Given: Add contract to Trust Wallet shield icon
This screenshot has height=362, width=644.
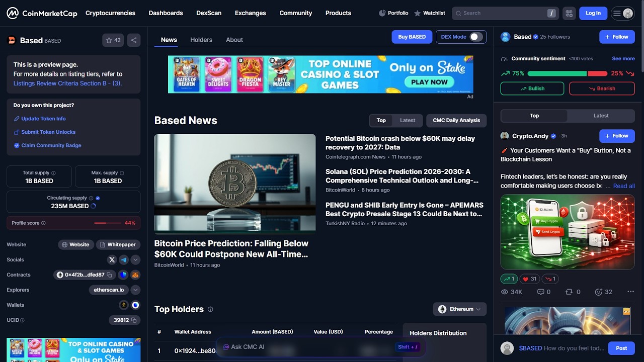Looking at the screenshot, I should coord(123,275).
